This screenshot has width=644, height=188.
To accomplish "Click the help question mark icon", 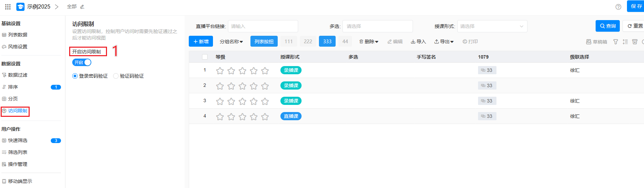I will tap(618, 7).
